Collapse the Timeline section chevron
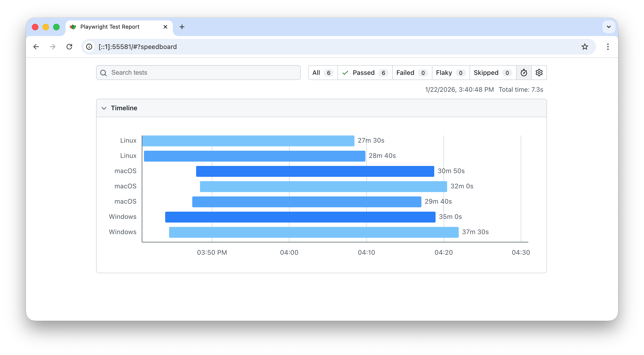 tap(104, 108)
